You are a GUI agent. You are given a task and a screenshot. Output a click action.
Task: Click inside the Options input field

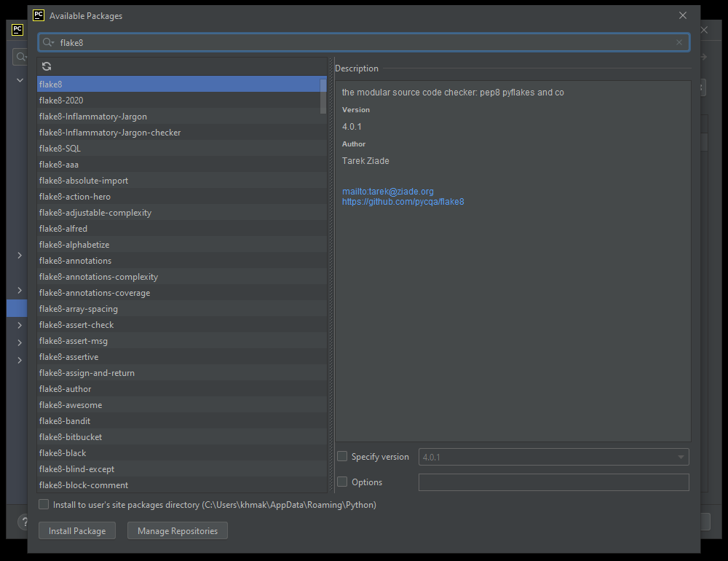[x=553, y=482]
